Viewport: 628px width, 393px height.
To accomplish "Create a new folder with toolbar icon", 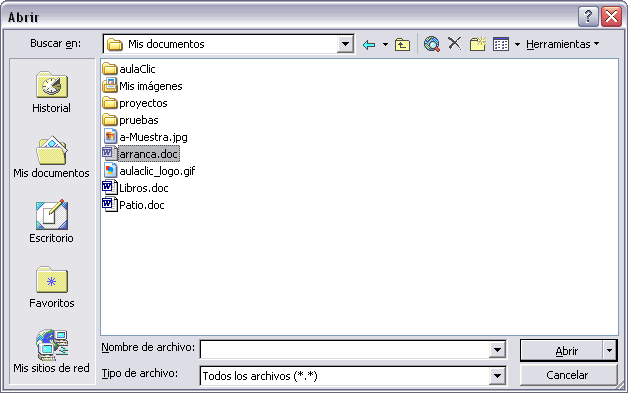I will [478, 44].
